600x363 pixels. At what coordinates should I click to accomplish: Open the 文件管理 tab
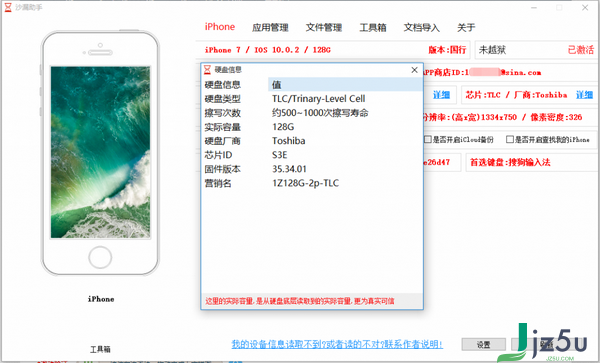324,28
